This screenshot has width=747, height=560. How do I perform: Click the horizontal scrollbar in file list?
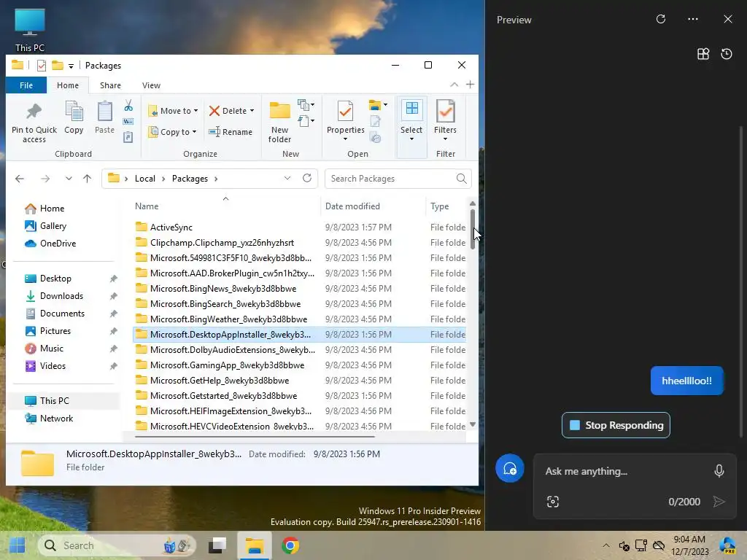coord(255,436)
